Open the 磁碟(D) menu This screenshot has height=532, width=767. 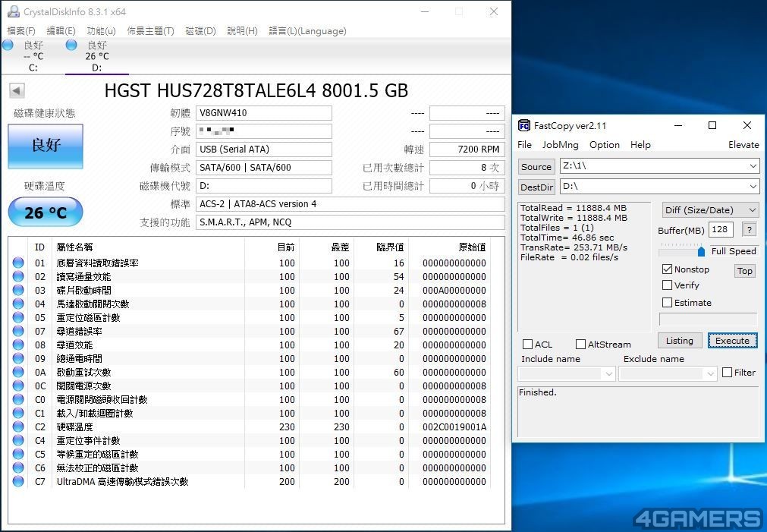tap(200, 31)
